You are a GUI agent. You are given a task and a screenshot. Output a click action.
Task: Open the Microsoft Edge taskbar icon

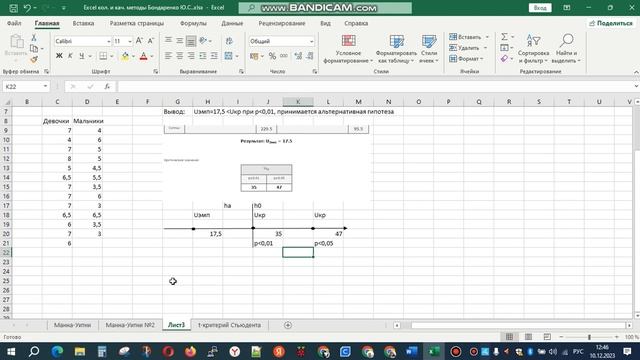coord(57,351)
